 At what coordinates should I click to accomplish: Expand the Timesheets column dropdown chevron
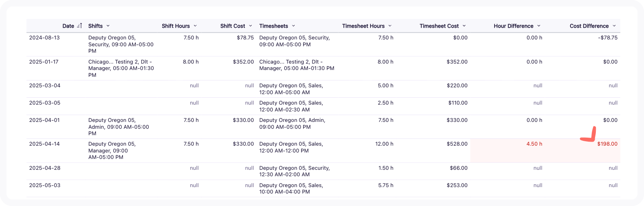point(293,26)
